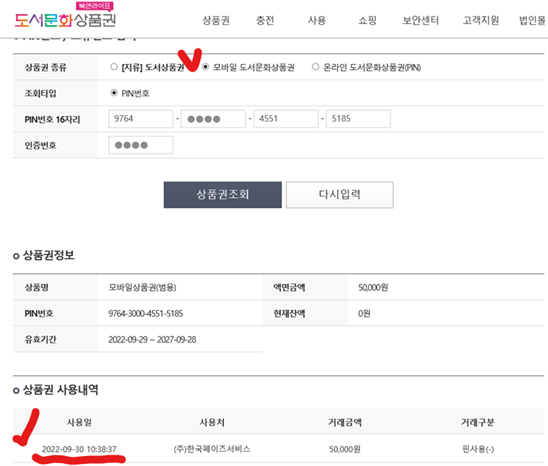Click the 거래금액 column header
This screenshot has height=466, width=548.
[x=345, y=422]
